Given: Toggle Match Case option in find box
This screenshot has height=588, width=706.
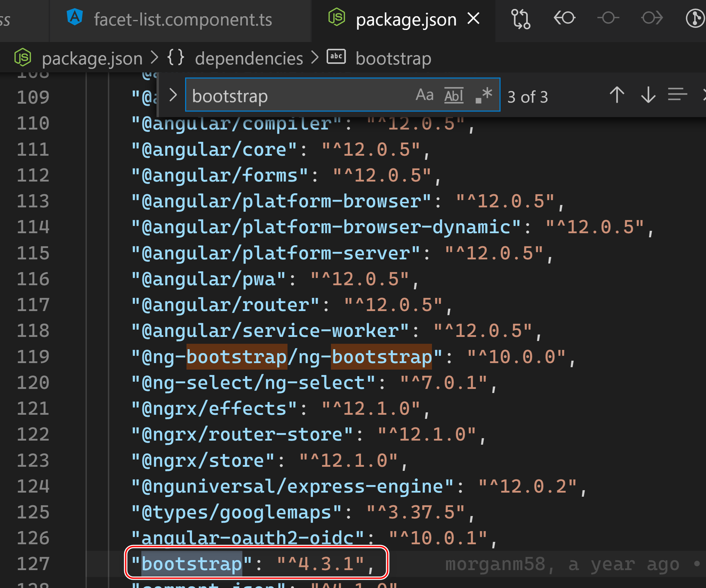Looking at the screenshot, I should (424, 95).
